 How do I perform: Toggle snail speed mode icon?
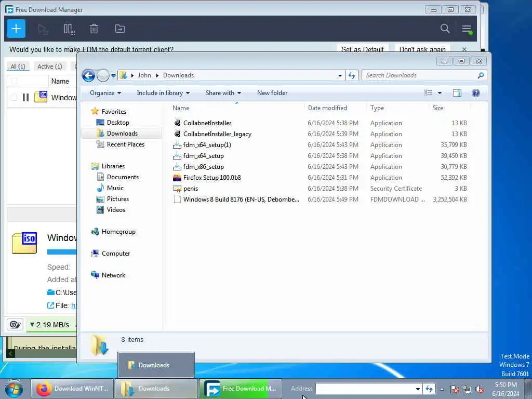pyautogui.click(x=15, y=325)
